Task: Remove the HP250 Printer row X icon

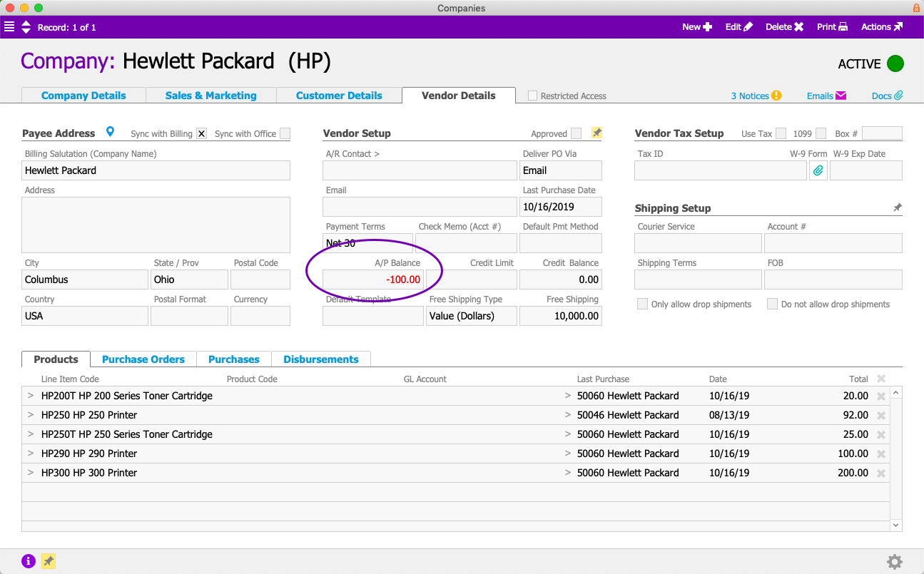Action: tap(881, 415)
